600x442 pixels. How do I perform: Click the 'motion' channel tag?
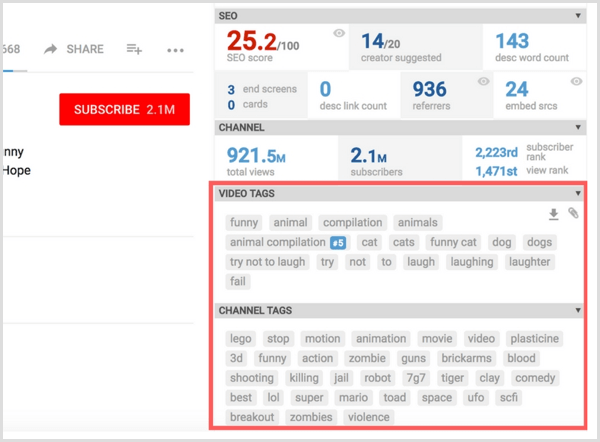point(322,339)
